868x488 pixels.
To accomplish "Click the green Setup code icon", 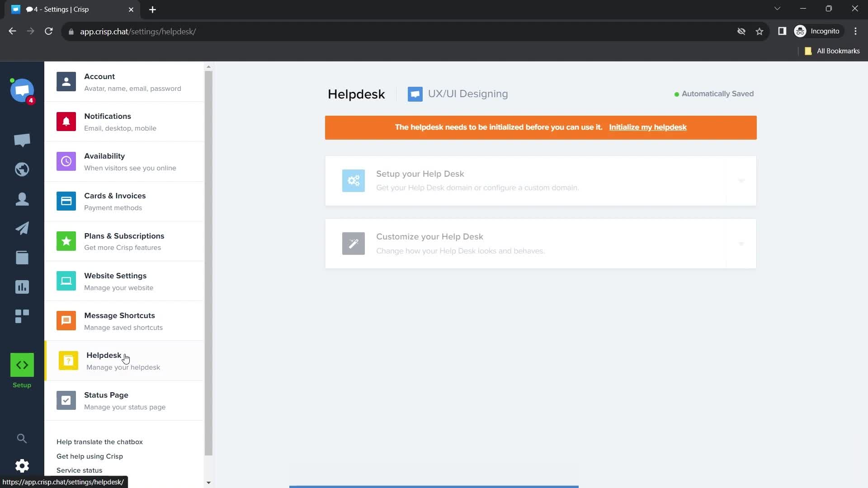I will coord(22,365).
